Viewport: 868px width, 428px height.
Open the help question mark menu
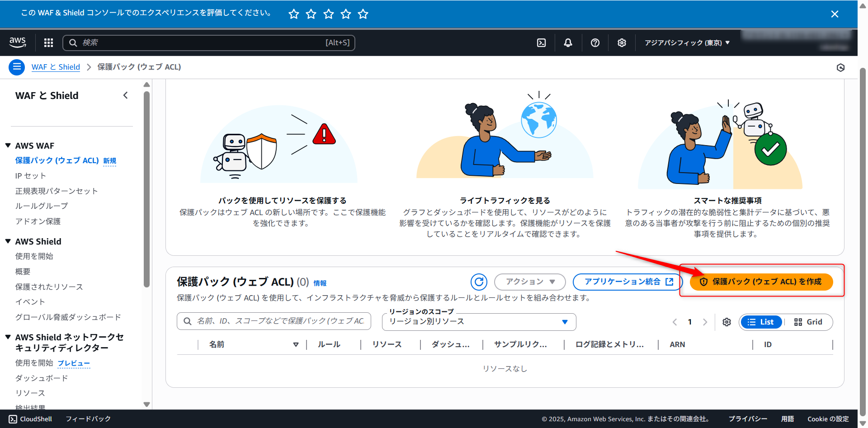coord(595,42)
